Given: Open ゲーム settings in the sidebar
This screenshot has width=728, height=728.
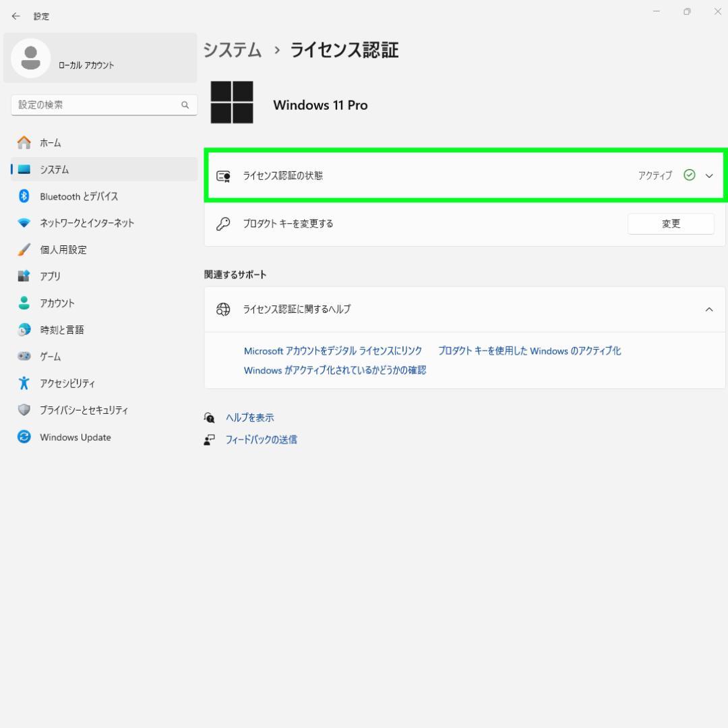Looking at the screenshot, I should 104,356.
